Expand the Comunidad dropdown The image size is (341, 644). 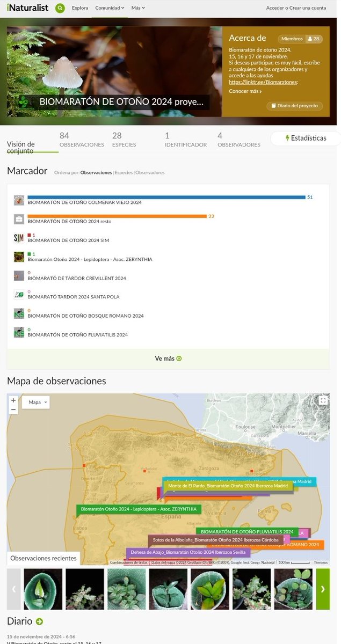pyautogui.click(x=110, y=8)
